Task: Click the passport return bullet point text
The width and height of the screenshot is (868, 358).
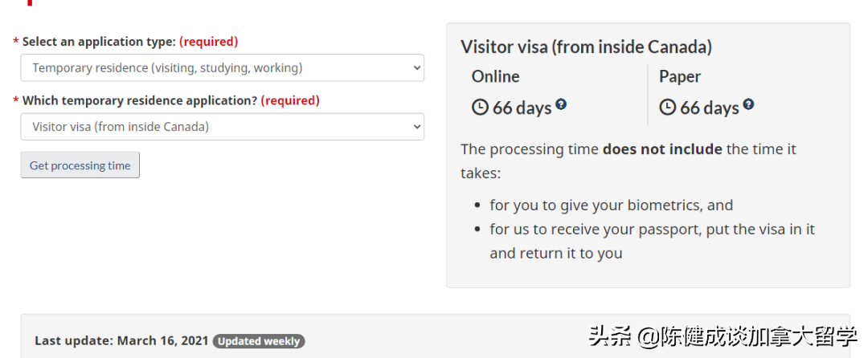Action: pyautogui.click(x=652, y=230)
